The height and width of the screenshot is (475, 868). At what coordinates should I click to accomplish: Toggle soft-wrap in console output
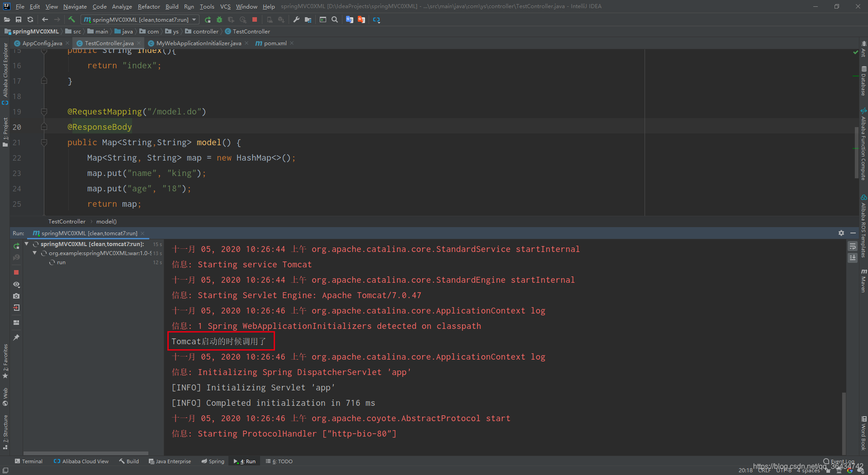(x=853, y=246)
